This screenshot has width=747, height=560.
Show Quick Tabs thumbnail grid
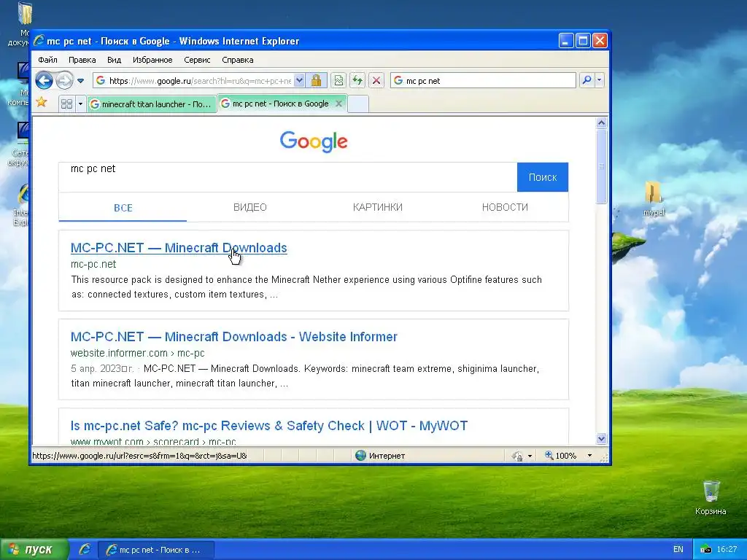point(66,104)
